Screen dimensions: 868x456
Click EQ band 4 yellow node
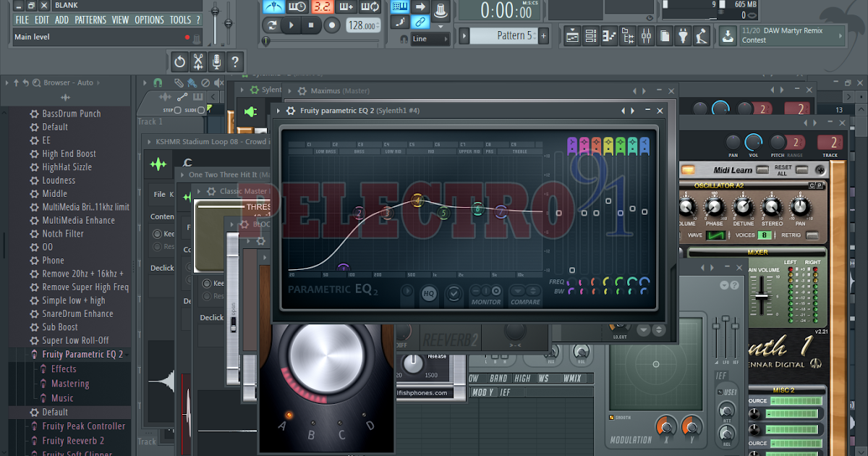pos(417,199)
